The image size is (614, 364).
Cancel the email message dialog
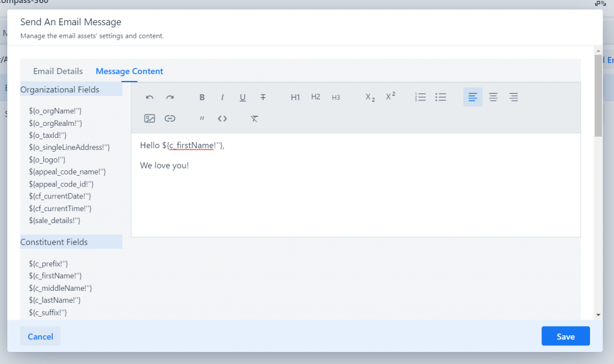click(40, 336)
